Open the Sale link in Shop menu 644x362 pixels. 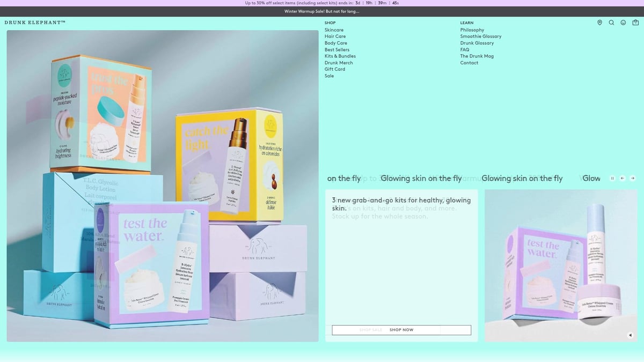pyautogui.click(x=329, y=76)
